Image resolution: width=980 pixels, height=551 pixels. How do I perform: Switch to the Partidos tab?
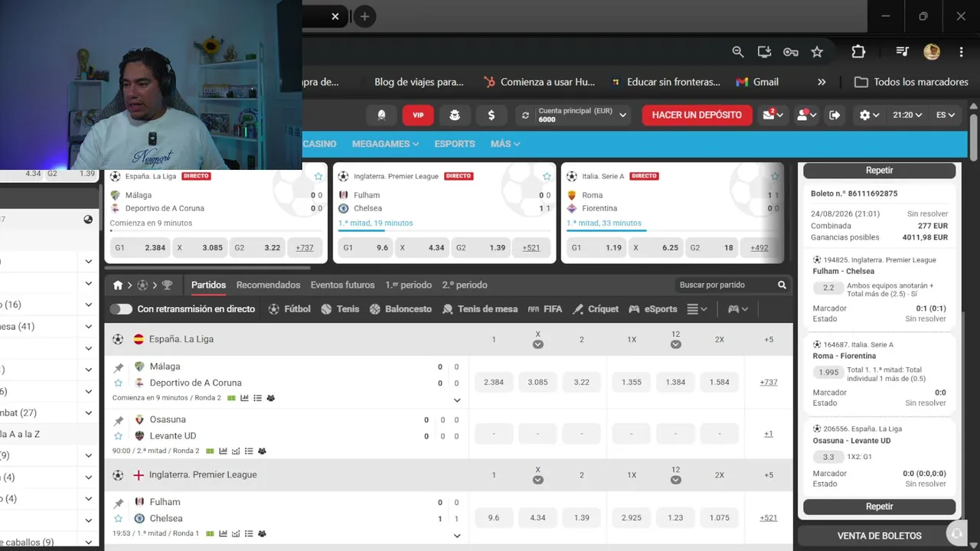coord(208,285)
